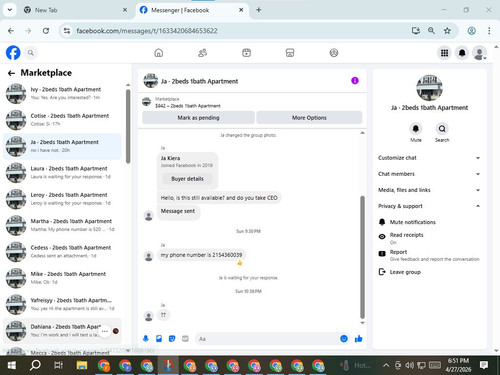The image size is (500, 375).
Task: Open Yafreisyy - 2beds 1bath Apartment chat
Action: (x=62, y=304)
